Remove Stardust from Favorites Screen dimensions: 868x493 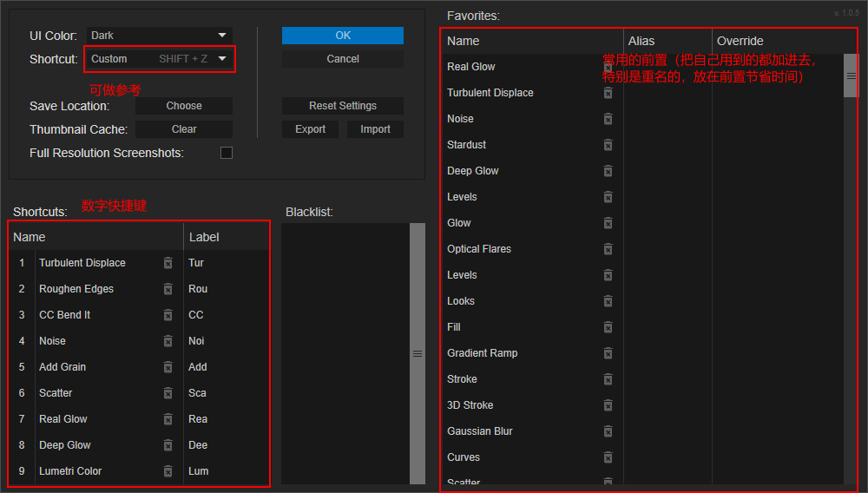click(x=608, y=145)
